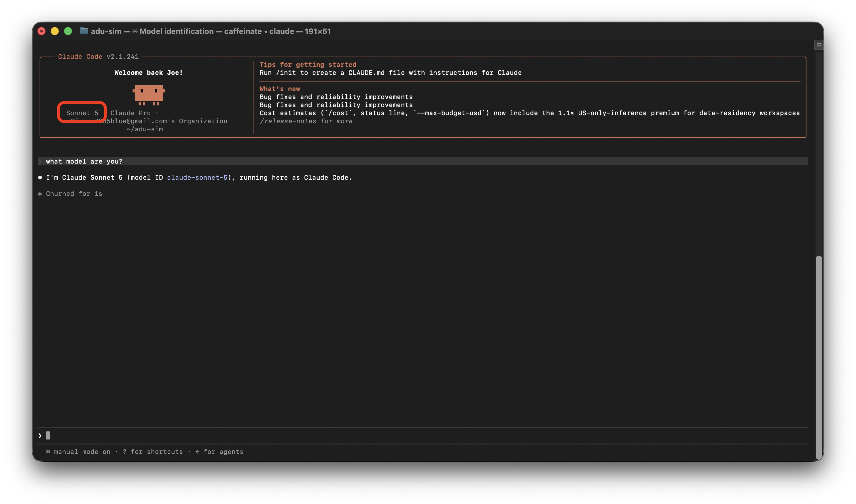Click the 'Claude Pro' plan label
Viewport: 856px width, 504px height.
click(130, 113)
